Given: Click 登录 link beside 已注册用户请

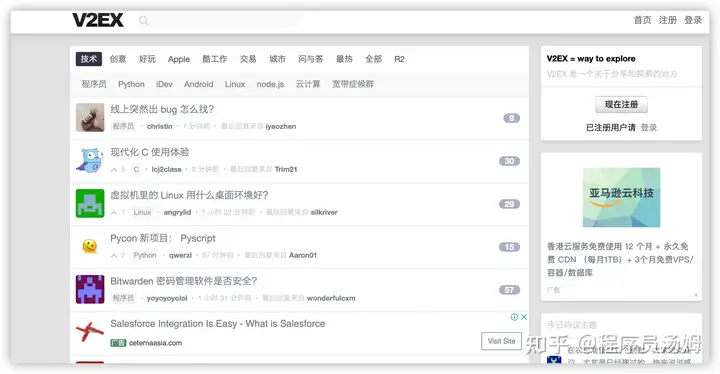Looking at the screenshot, I should [x=648, y=127].
